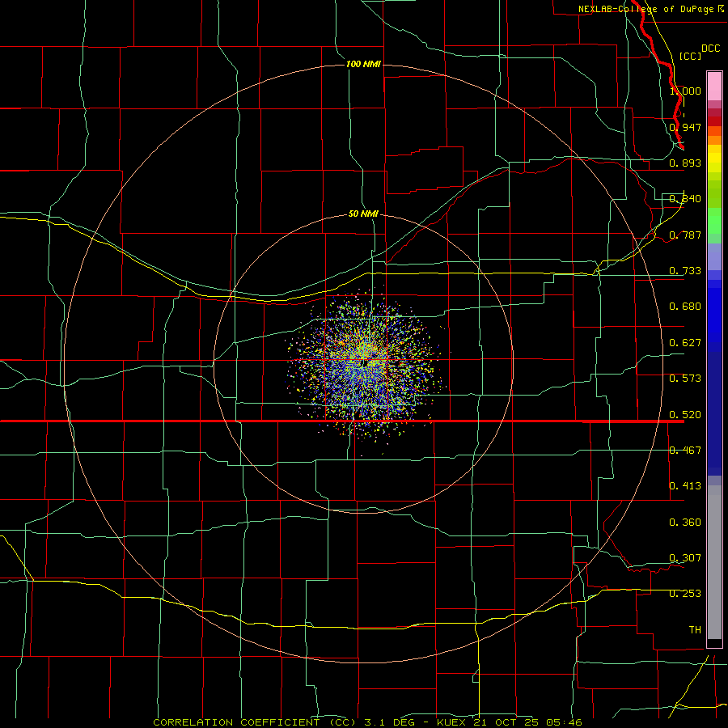Screen dimensions: 728x728
Task: Click the green color bar segment
Action: click(x=714, y=220)
